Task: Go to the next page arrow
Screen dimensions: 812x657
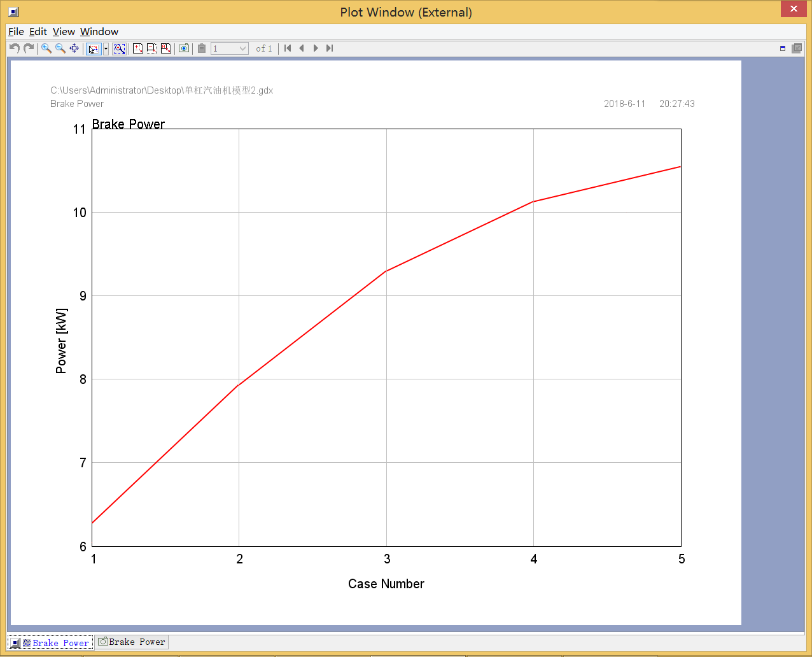Action: (316, 48)
